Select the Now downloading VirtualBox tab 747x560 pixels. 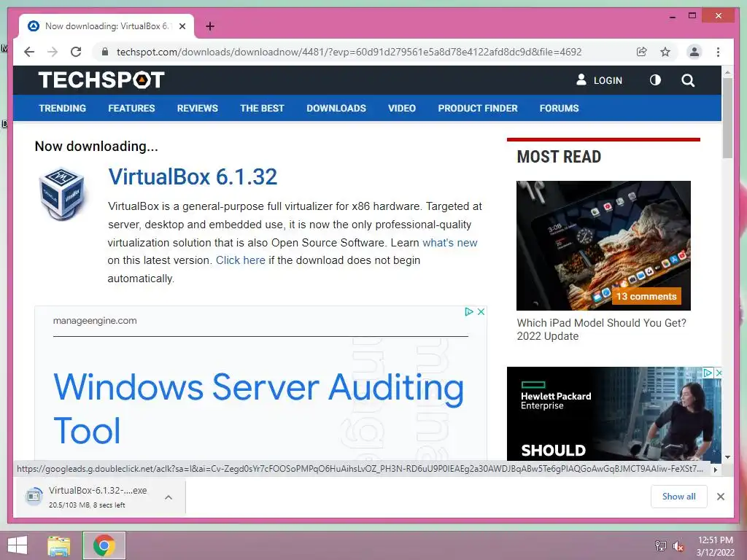click(x=107, y=26)
